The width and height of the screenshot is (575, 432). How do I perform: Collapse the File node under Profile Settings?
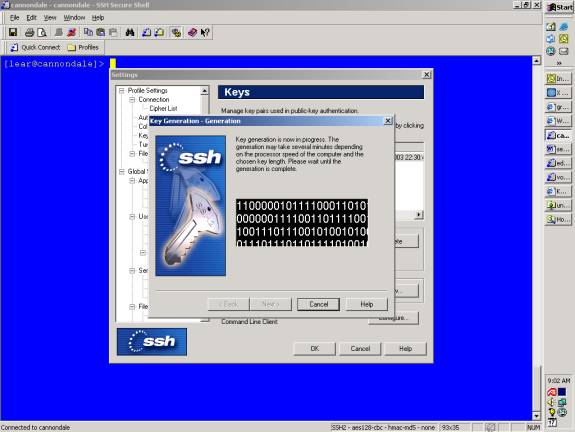(132, 154)
